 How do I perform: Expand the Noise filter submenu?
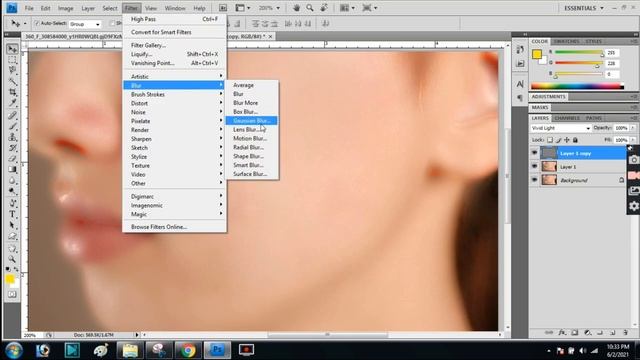pyautogui.click(x=175, y=112)
